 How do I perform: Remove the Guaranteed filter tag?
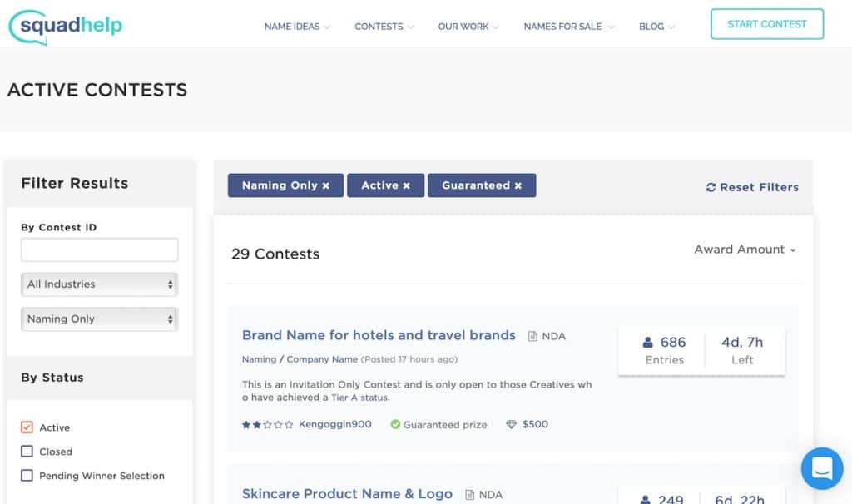[518, 185]
